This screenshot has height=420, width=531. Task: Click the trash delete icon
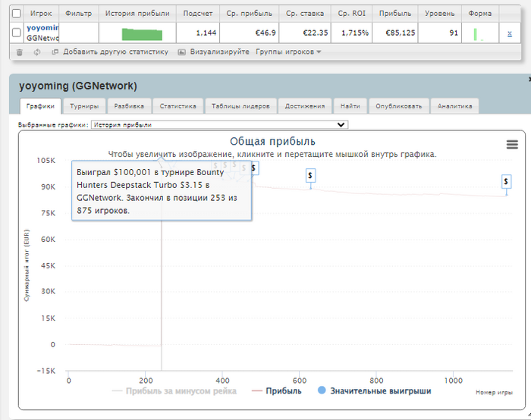(x=20, y=52)
